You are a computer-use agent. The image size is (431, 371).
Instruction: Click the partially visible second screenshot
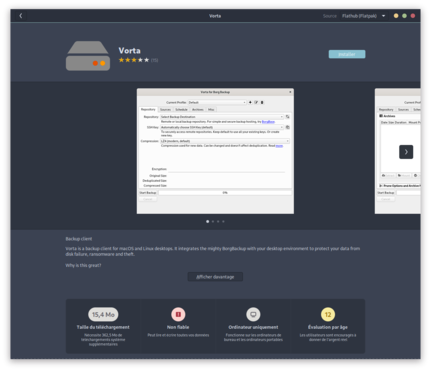397,151
